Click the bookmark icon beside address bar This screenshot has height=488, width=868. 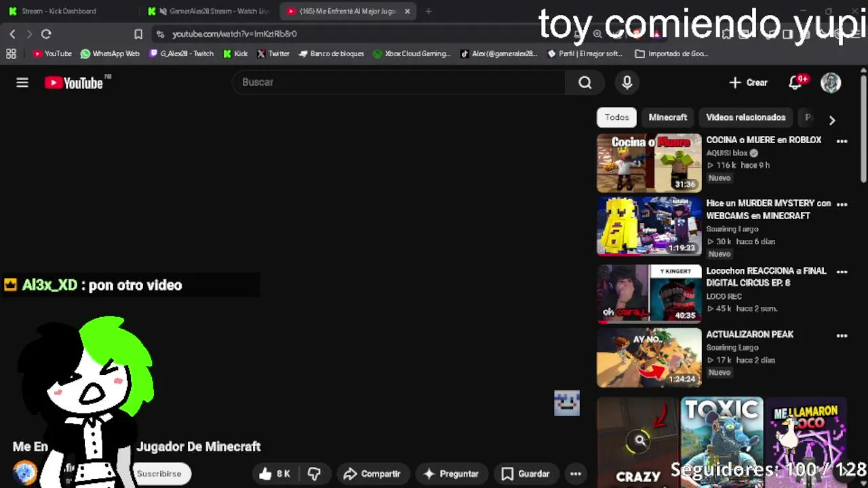(x=138, y=34)
